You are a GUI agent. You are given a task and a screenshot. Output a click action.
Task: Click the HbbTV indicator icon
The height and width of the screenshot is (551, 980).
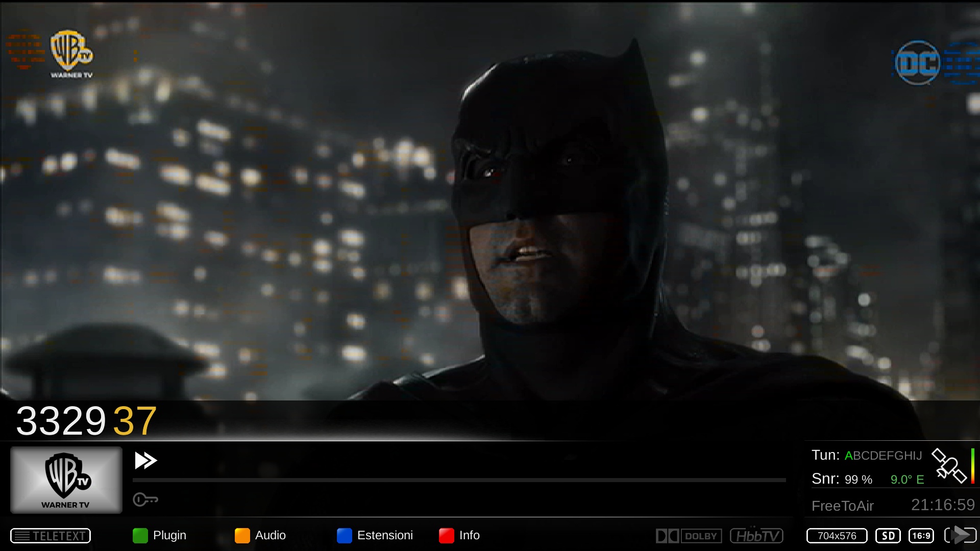[756, 536]
